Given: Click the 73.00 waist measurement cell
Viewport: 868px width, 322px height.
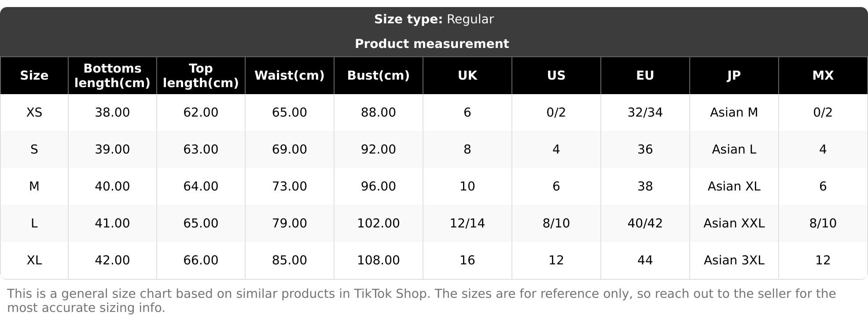Looking at the screenshot, I should pyautogui.click(x=289, y=187).
